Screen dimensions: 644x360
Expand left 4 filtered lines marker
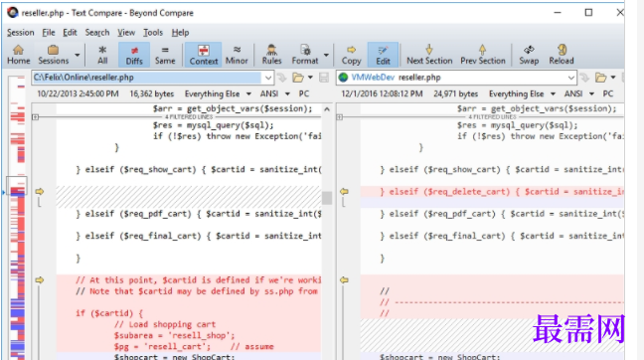(36, 117)
